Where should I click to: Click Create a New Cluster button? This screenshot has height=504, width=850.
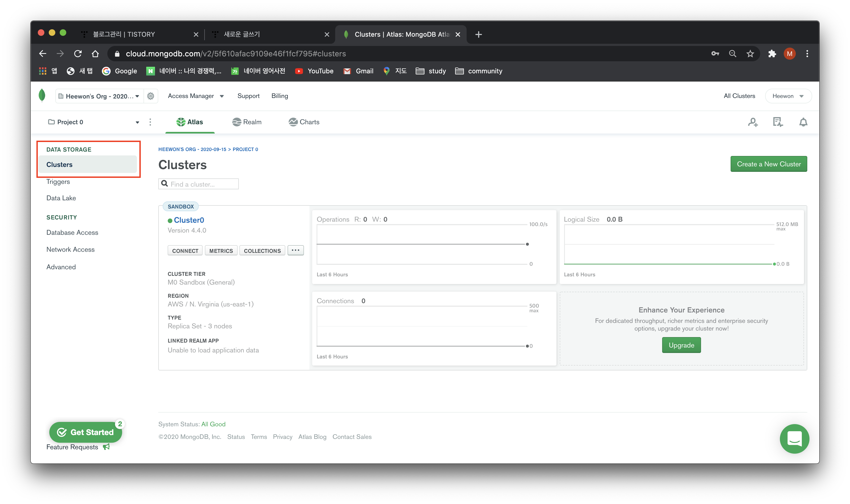[x=768, y=164]
